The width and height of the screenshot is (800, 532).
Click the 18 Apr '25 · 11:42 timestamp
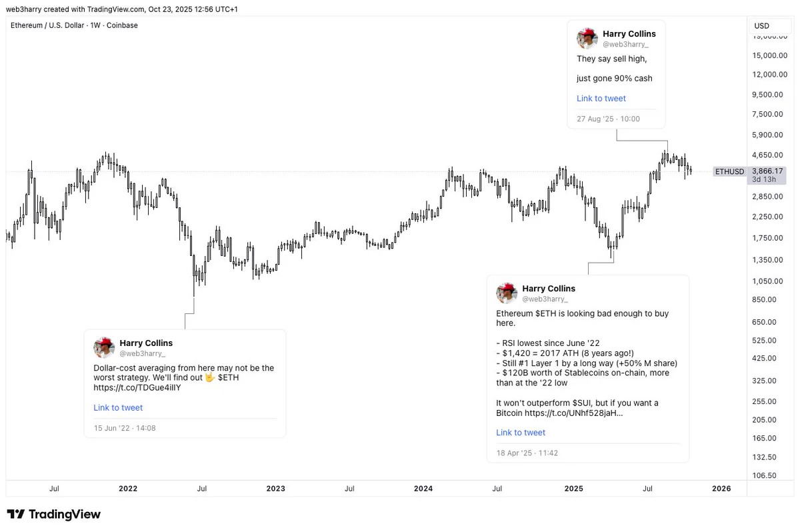click(527, 453)
